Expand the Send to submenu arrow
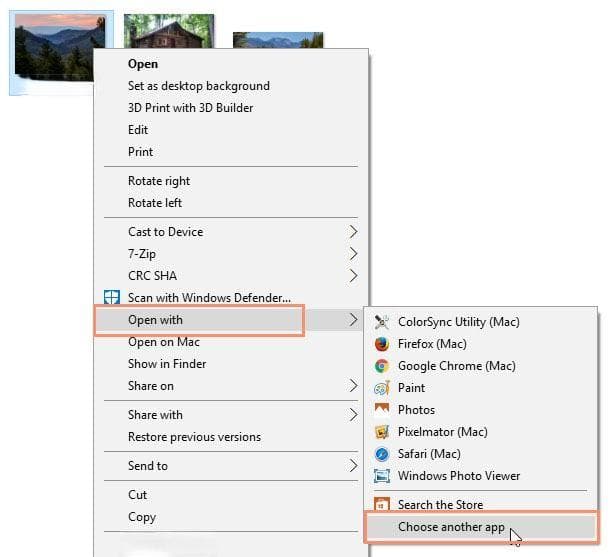 [x=353, y=466]
